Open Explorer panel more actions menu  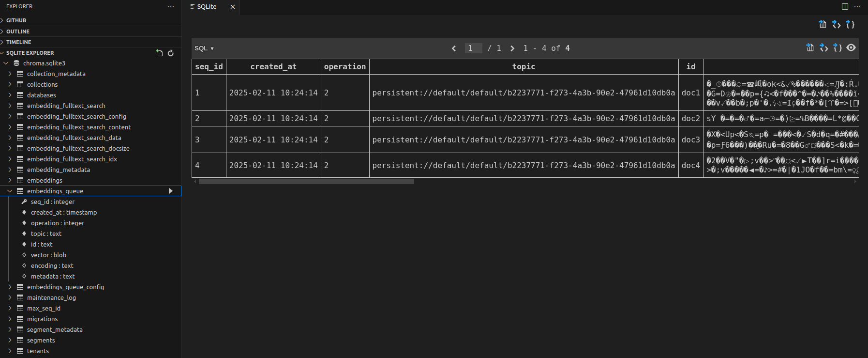pyautogui.click(x=170, y=7)
